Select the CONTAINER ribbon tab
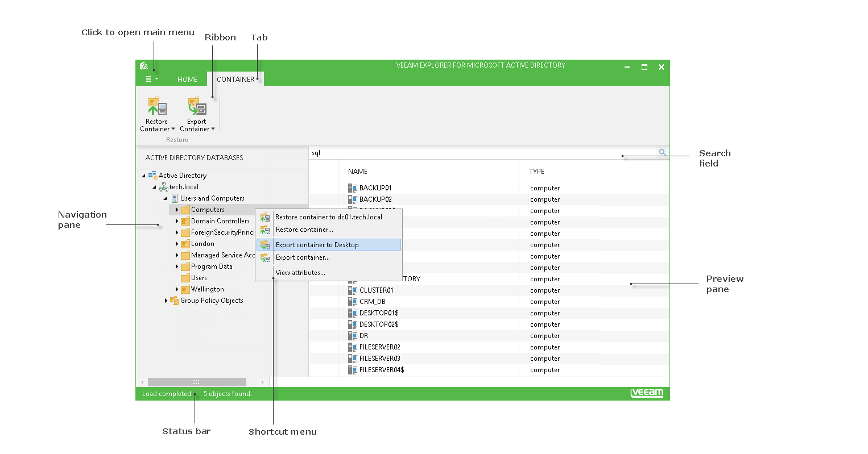 coord(235,80)
